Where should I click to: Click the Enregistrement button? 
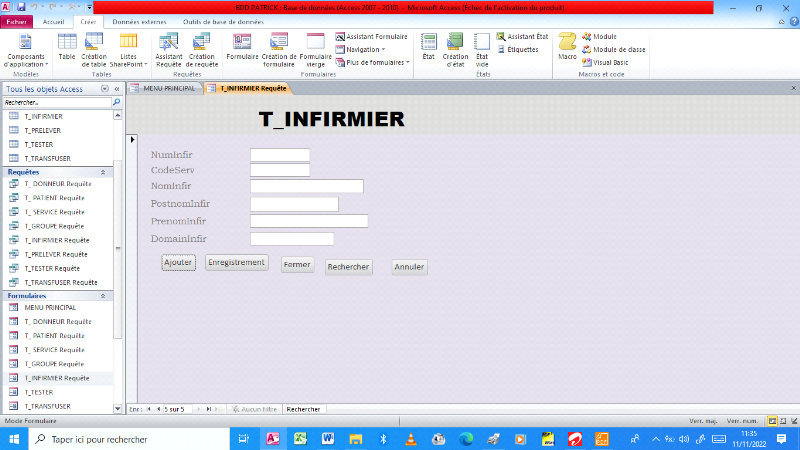[236, 262]
